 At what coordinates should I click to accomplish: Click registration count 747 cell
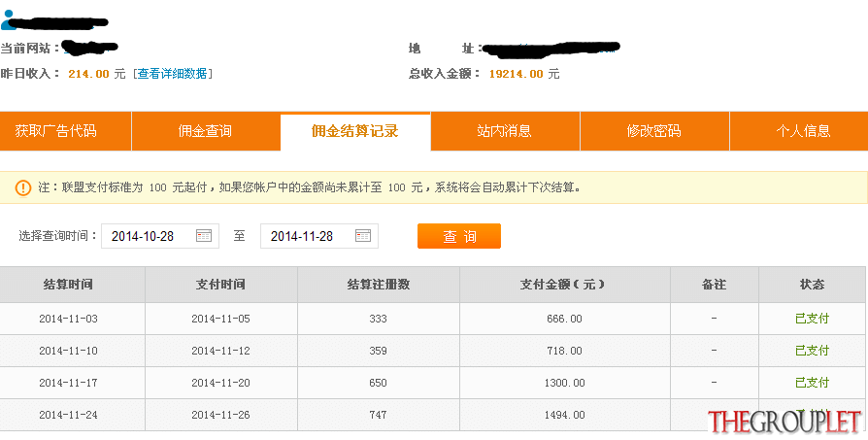coord(379,415)
